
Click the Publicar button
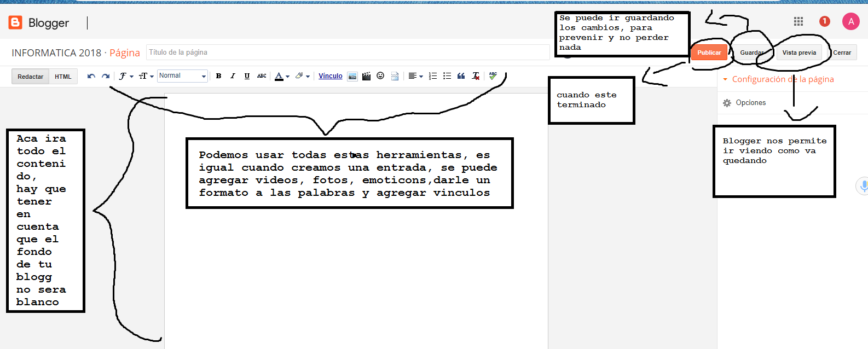pyautogui.click(x=709, y=53)
